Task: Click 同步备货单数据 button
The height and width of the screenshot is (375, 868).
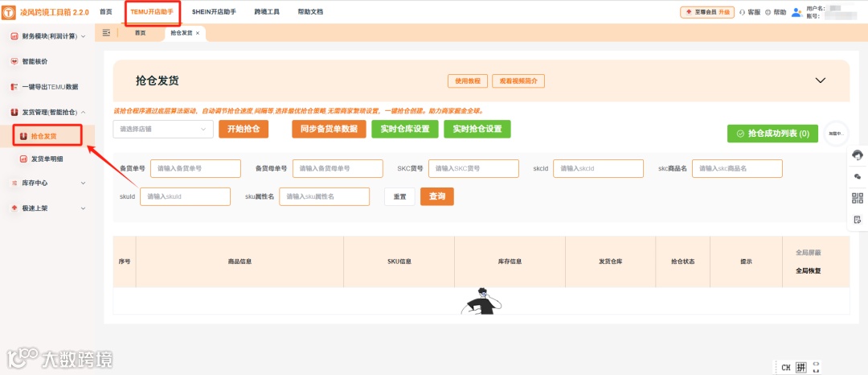Action: point(329,129)
